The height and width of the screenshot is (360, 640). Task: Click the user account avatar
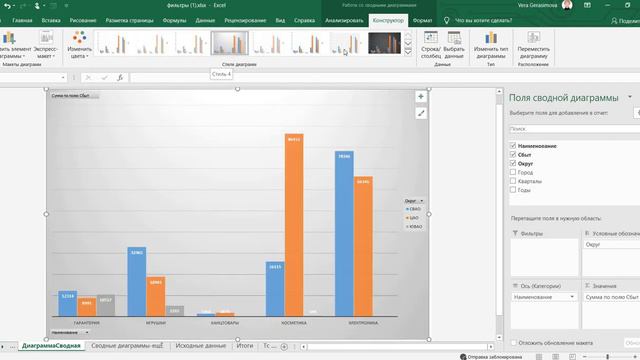(567, 5)
